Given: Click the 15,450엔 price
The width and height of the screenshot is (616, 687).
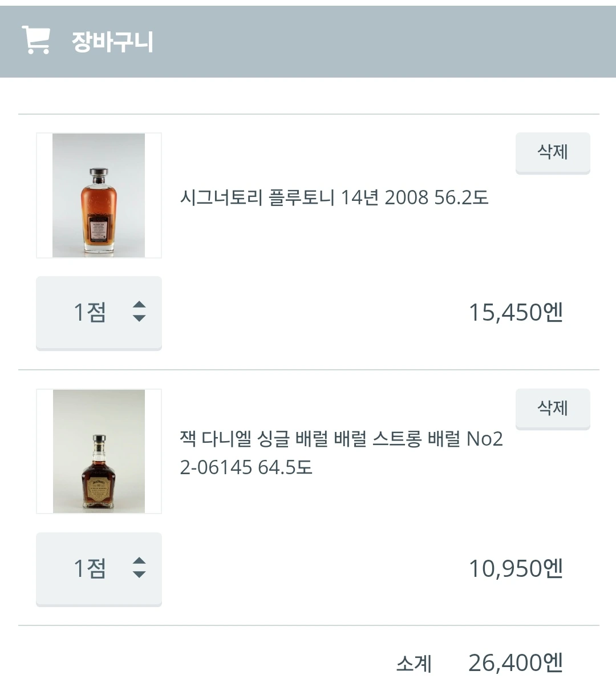Looking at the screenshot, I should click(516, 312).
